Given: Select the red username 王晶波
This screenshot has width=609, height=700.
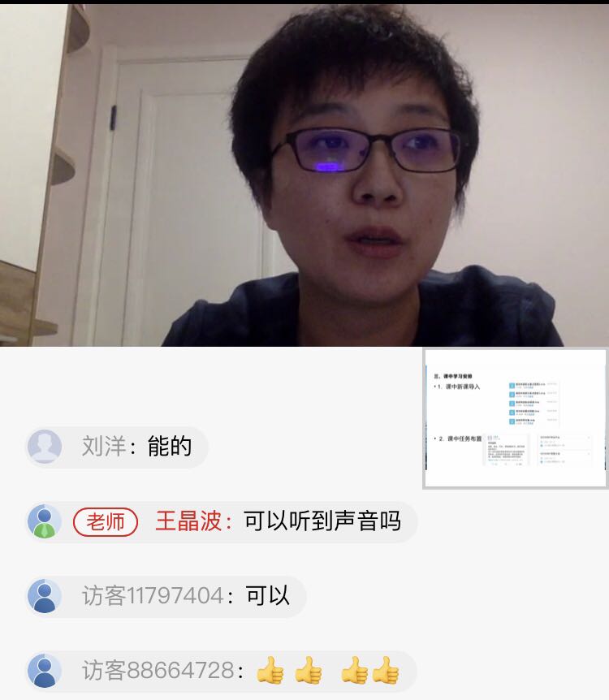Looking at the screenshot, I should [188, 521].
